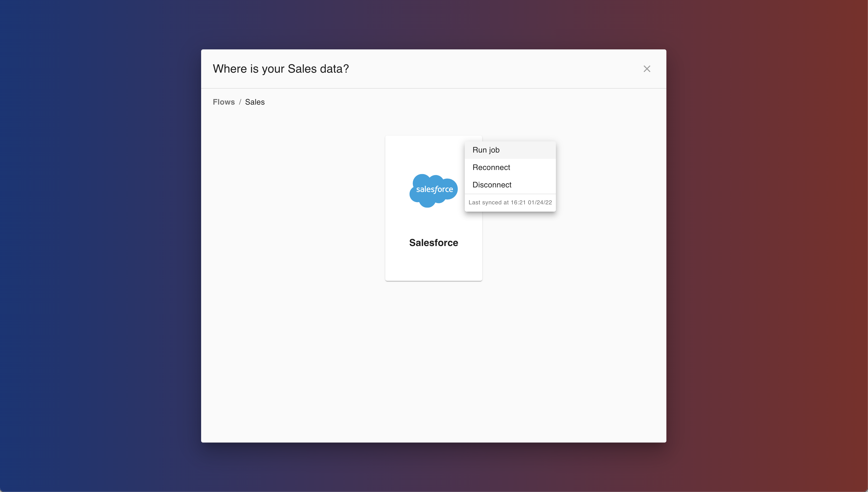Click Disconnect in the Salesforce menu
Viewport: 868px width, 492px height.
(510, 185)
